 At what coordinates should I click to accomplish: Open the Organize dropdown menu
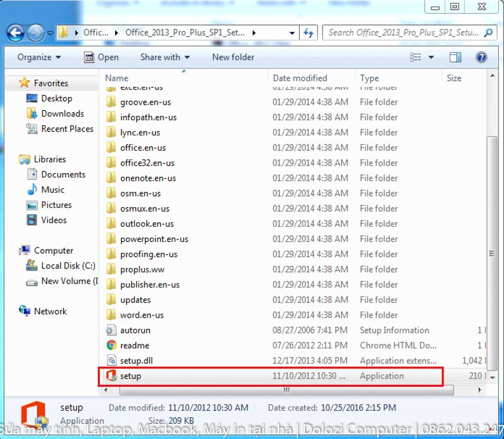[x=38, y=57]
